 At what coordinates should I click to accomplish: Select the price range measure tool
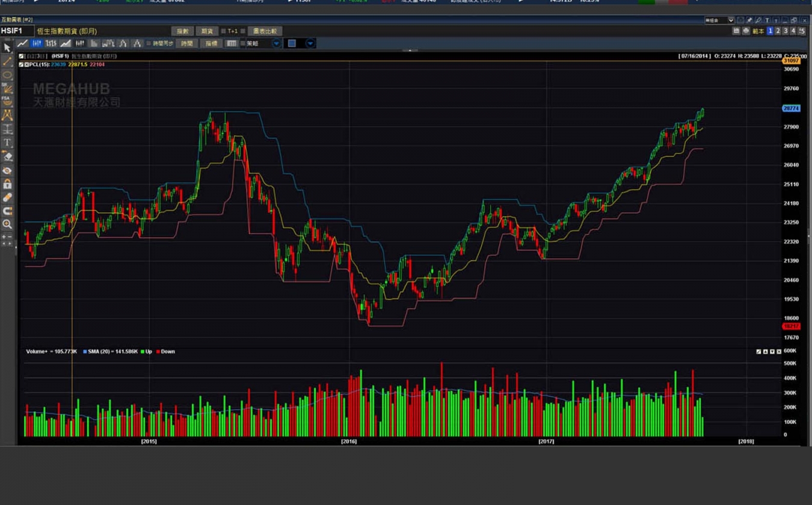pyautogui.click(x=7, y=129)
